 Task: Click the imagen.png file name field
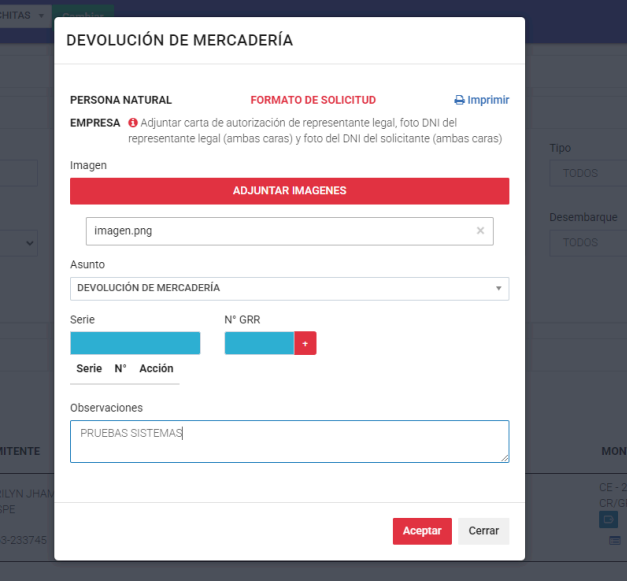(278, 231)
